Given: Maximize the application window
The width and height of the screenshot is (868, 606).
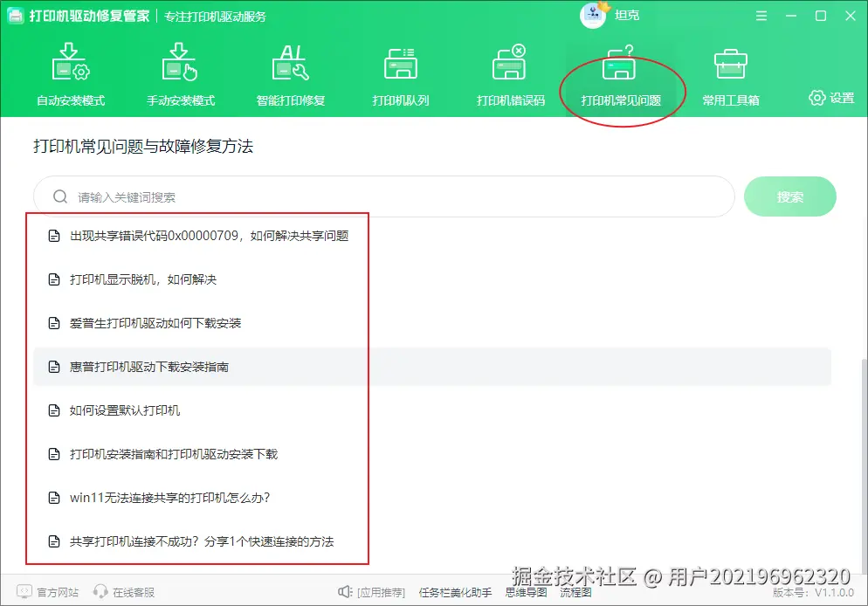Looking at the screenshot, I should coord(821,16).
